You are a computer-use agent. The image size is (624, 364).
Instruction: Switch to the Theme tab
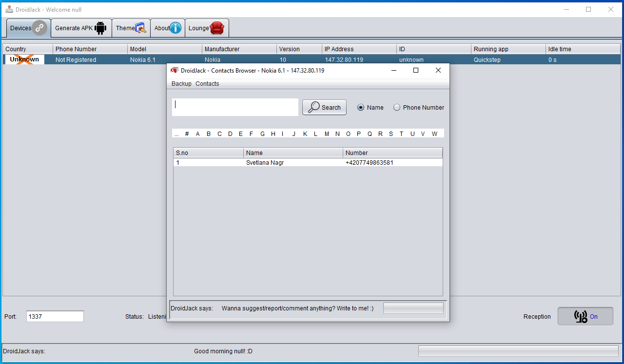(131, 28)
